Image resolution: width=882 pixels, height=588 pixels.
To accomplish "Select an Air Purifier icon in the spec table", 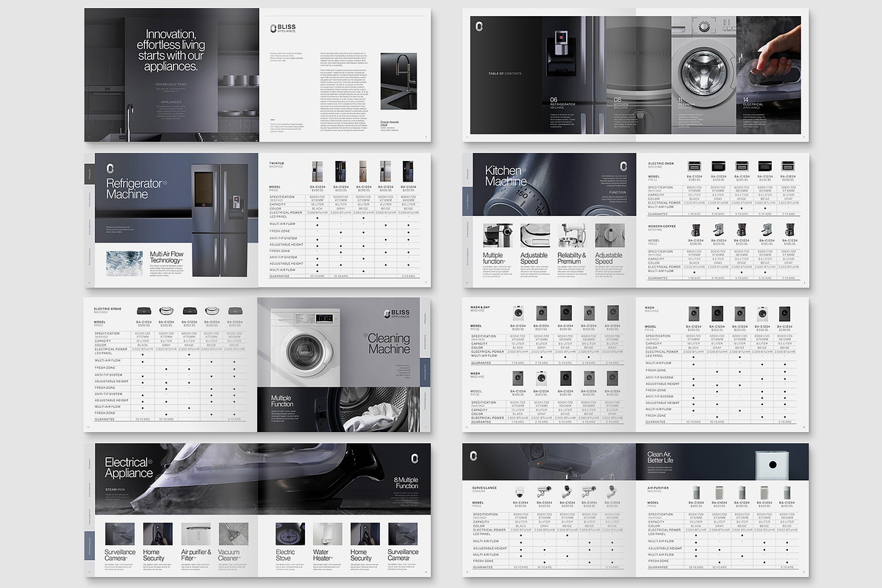I will [695, 492].
